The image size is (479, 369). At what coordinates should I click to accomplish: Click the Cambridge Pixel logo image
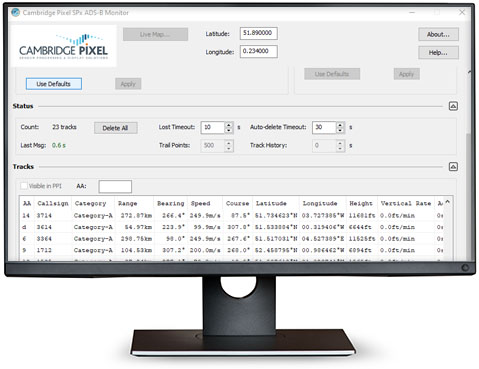pos(63,46)
